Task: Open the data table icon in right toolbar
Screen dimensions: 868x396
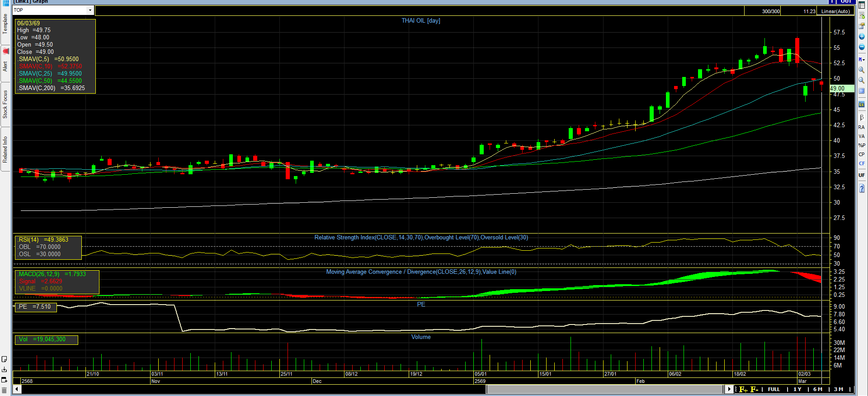Action: pos(862,5)
